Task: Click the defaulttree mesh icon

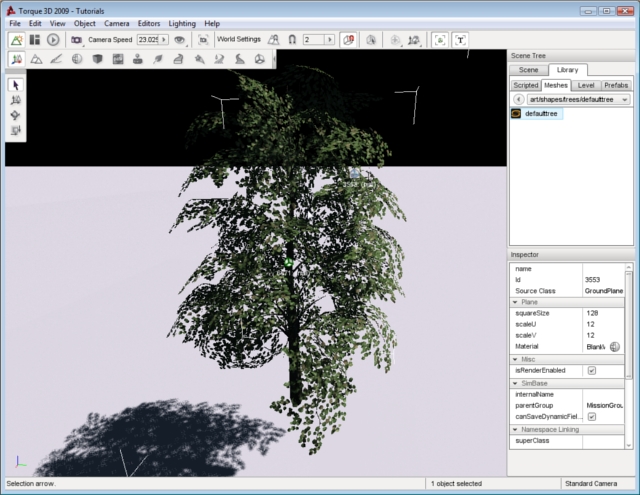Action: [x=516, y=114]
